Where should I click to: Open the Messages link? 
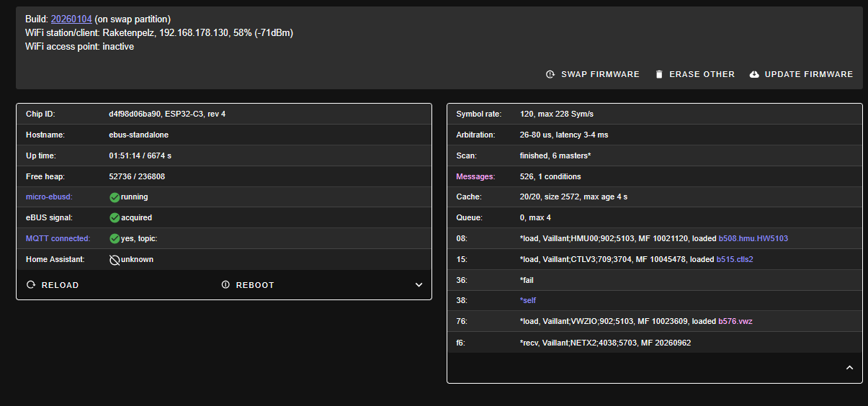pyautogui.click(x=475, y=176)
